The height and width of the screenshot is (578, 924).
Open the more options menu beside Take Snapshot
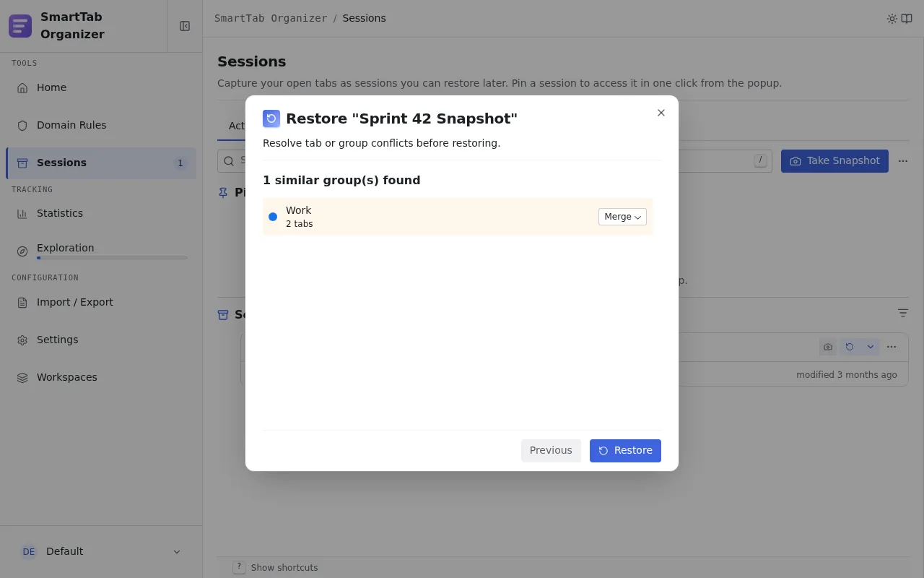pyautogui.click(x=903, y=161)
